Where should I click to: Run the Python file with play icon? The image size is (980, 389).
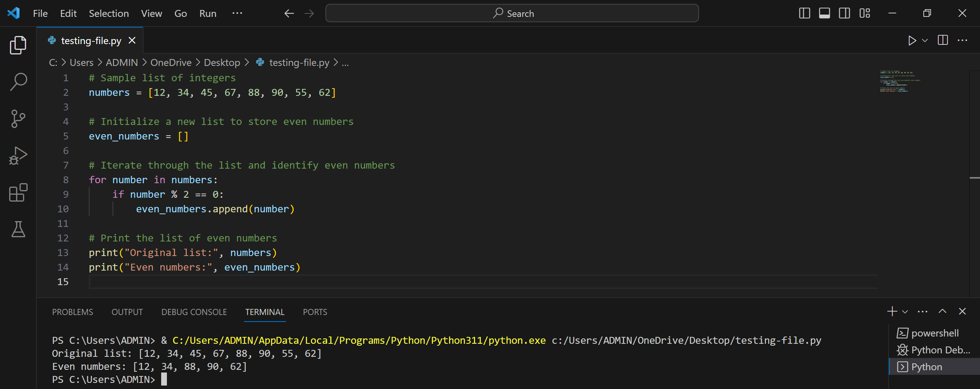click(912, 40)
